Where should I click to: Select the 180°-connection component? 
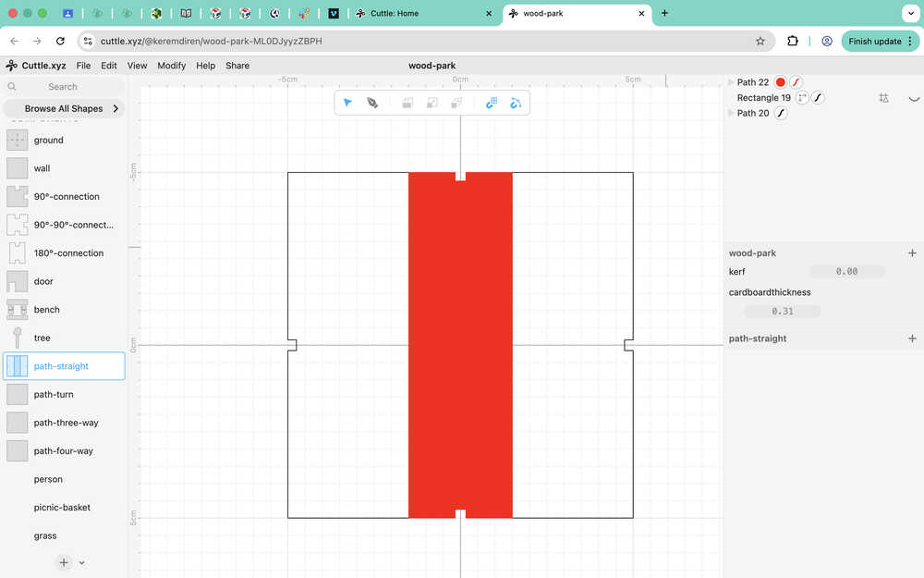tap(64, 253)
